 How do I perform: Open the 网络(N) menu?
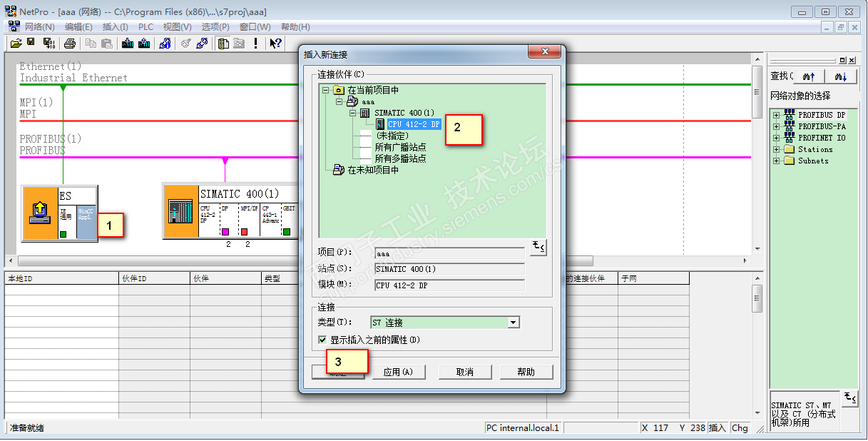[x=40, y=27]
